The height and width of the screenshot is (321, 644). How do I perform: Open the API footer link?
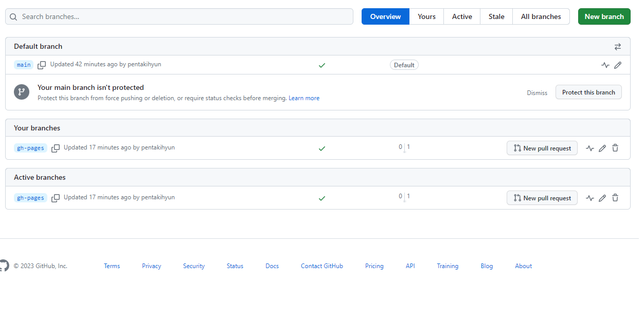tap(410, 266)
